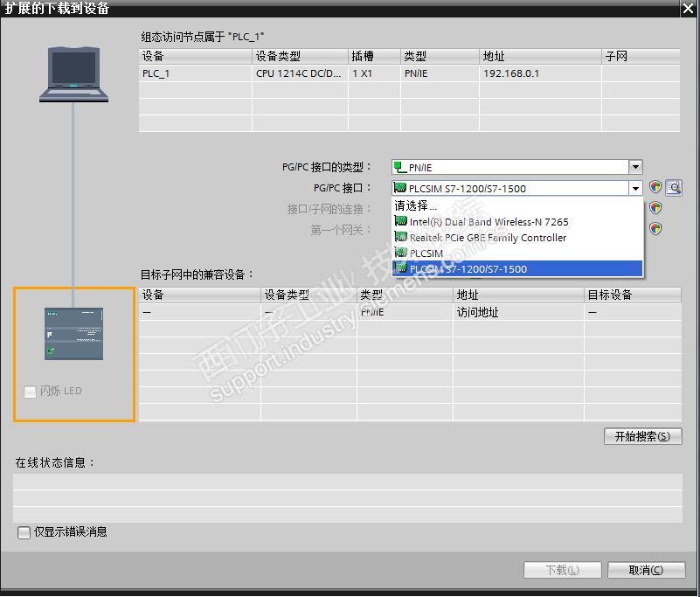Select the PLC_1 device row cell

click(196, 73)
